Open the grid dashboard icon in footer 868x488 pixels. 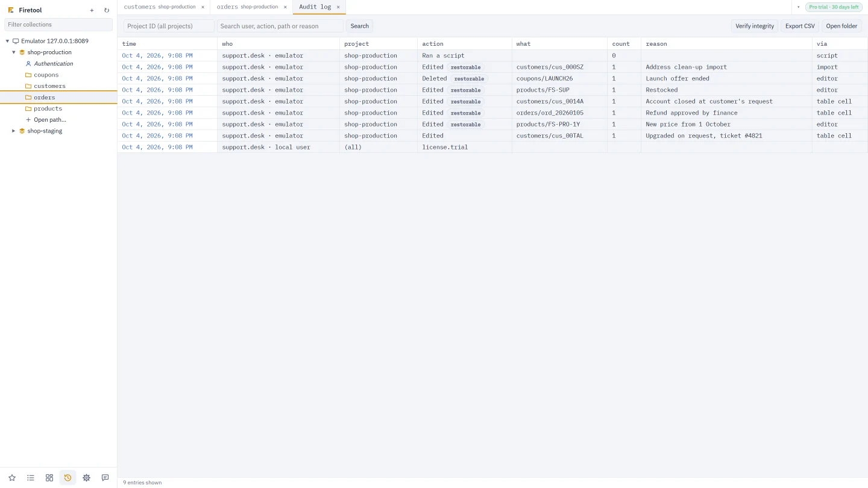tap(49, 478)
